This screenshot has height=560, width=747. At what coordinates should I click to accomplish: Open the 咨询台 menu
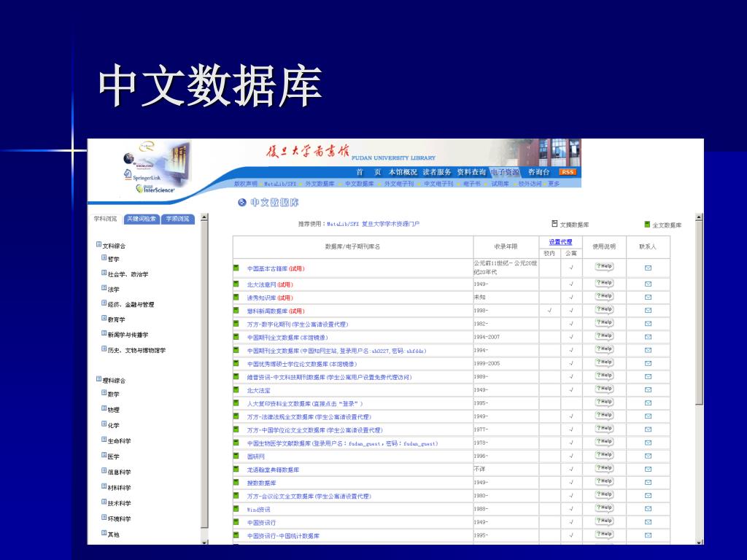point(539,172)
